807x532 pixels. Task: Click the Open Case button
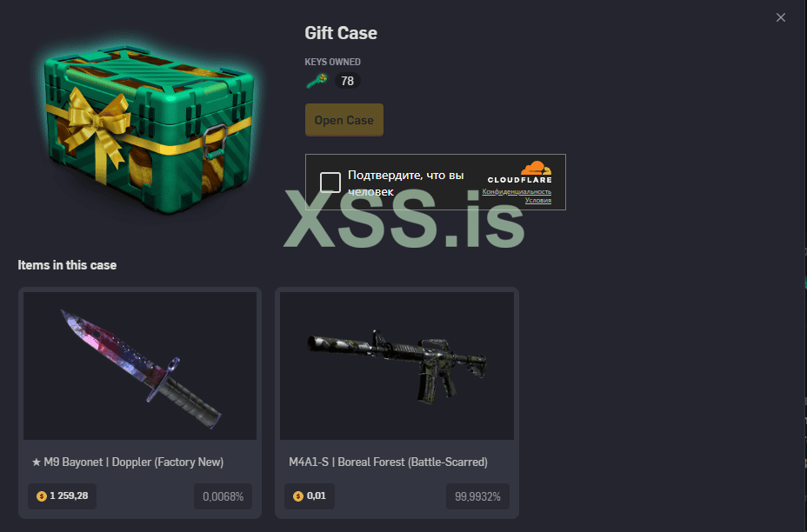343,120
